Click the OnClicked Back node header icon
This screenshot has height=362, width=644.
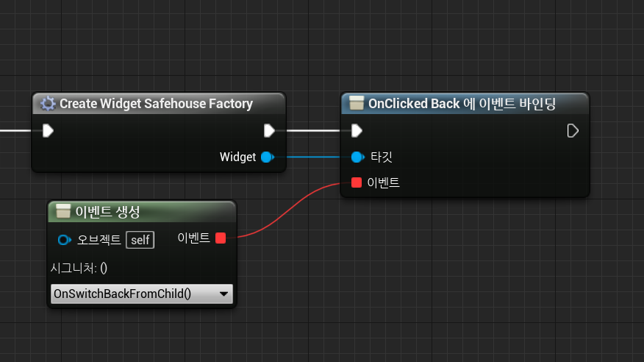[357, 103]
